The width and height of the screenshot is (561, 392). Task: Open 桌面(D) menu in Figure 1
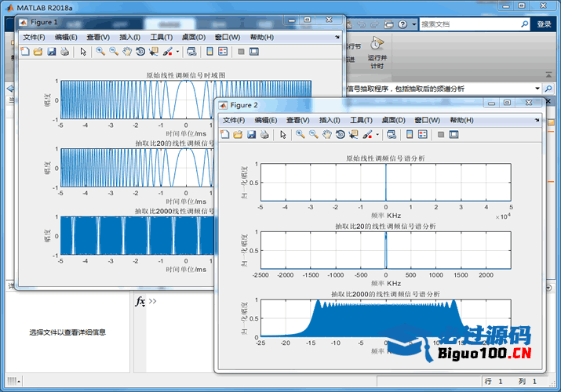point(194,37)
